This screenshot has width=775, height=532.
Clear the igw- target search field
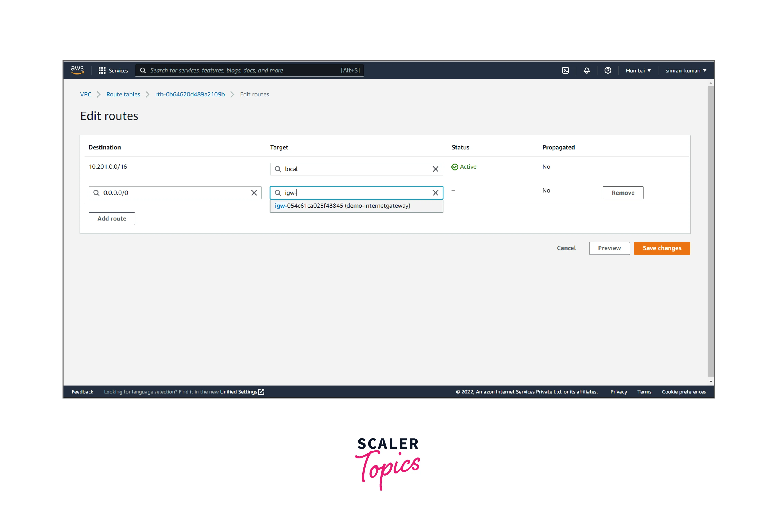[435, 193]
